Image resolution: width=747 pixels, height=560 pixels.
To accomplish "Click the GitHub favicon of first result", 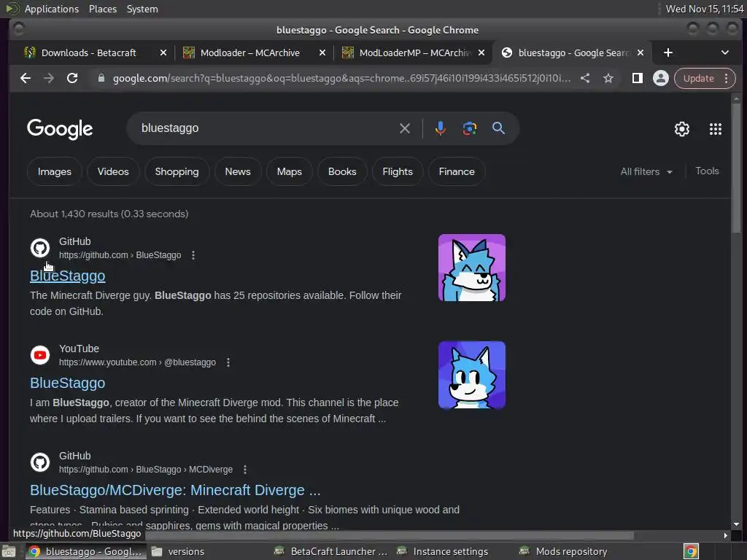I will (40, 248).
